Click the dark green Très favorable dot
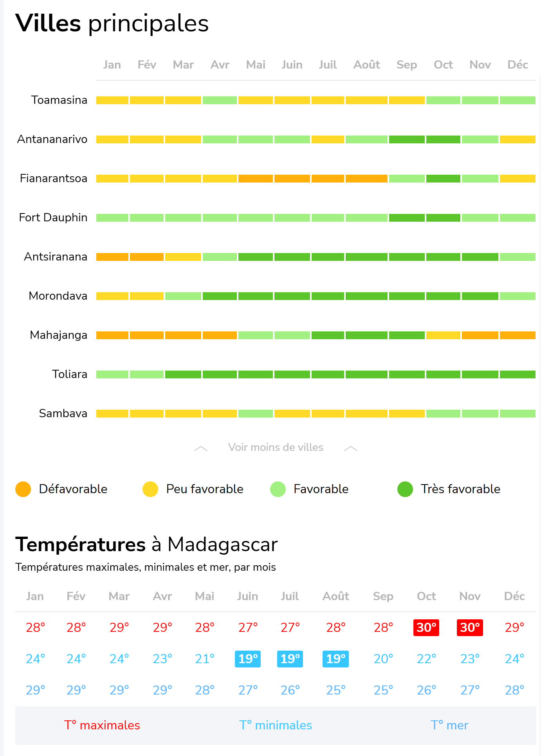This screenshot has width=541, height=756. [x=405, y=489]
